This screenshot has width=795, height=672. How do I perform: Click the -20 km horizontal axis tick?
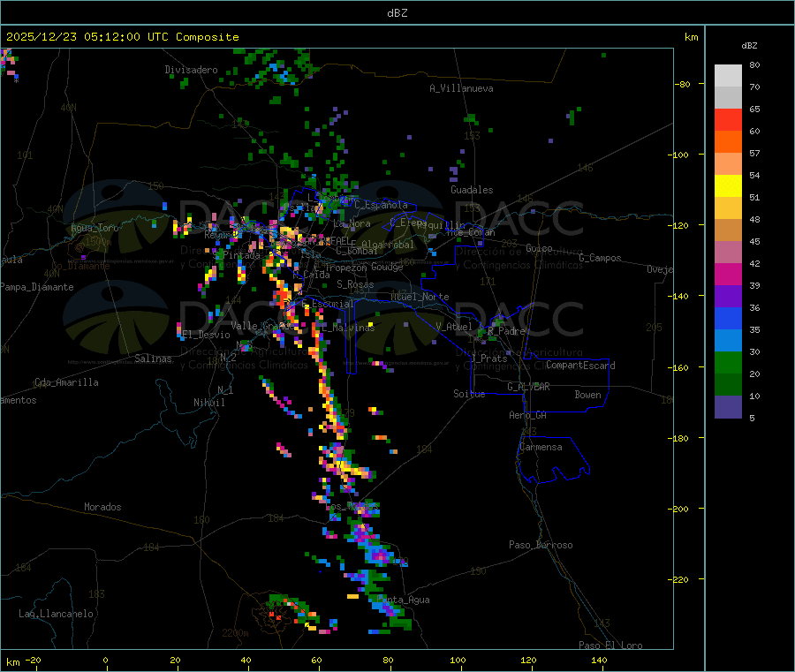click(34, 661)
